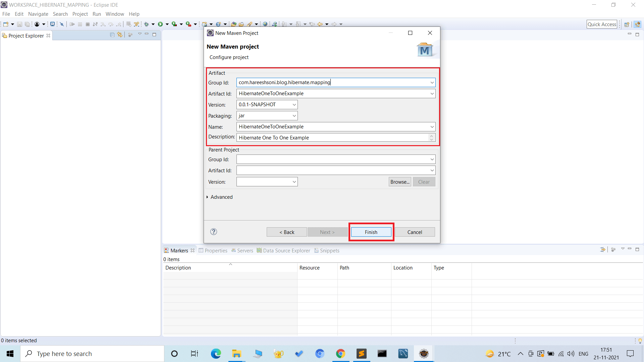The image size is (644, 362).
Task: Open the New wizard icon at toolbar left
Action: pos(6,24)
